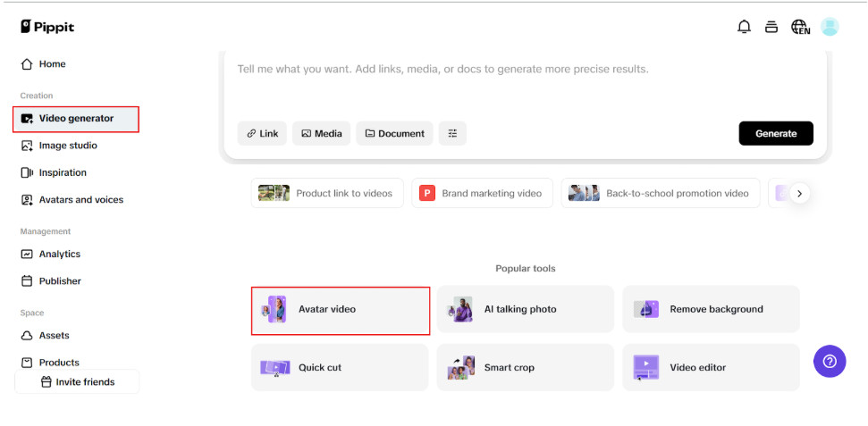The width and height of the screenshot is (868, 426).
Task: Open the Remove background tool
Action: pos(711,309)
